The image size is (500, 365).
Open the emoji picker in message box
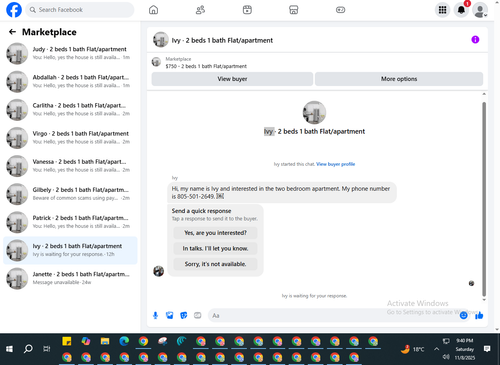coord(463,315)
